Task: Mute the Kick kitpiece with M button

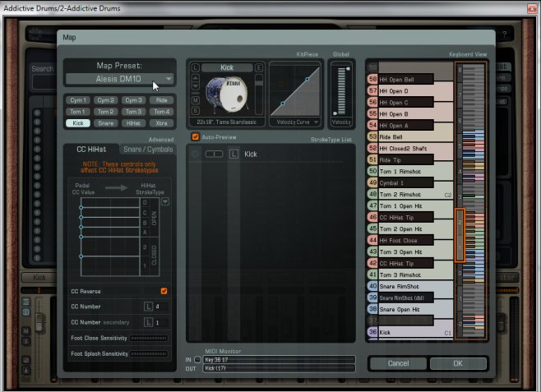Action: point(196,100)
